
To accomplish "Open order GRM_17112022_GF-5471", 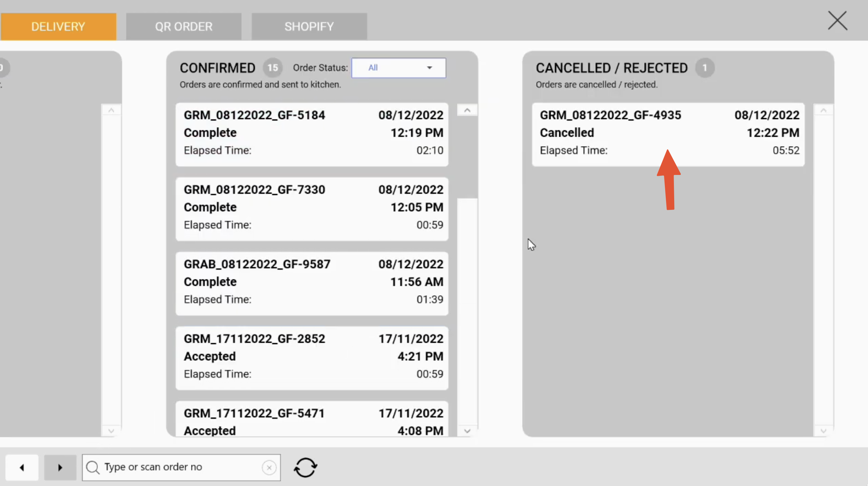I will coord(312,419).
